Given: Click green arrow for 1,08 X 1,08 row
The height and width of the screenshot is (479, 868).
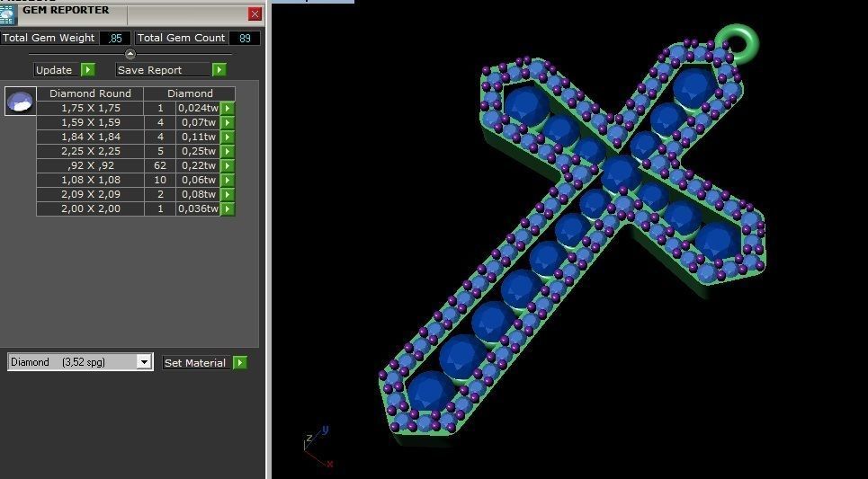Looking at the screenshot, I should click(228, 180).
